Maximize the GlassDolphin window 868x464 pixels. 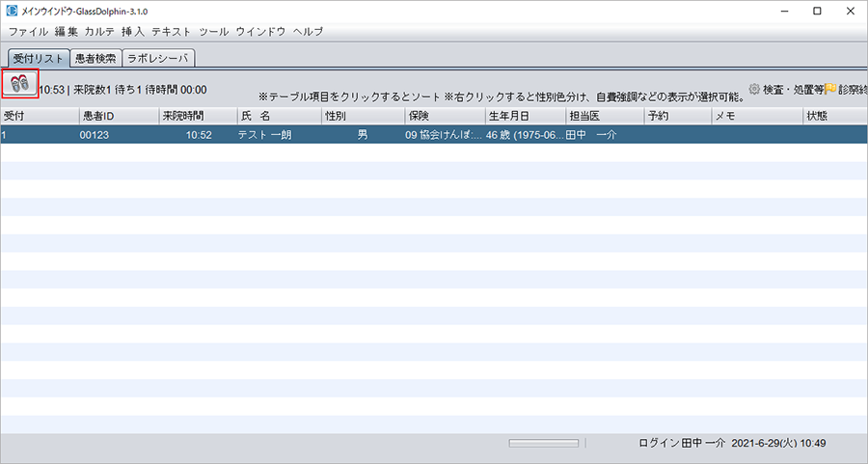(817, 11)
